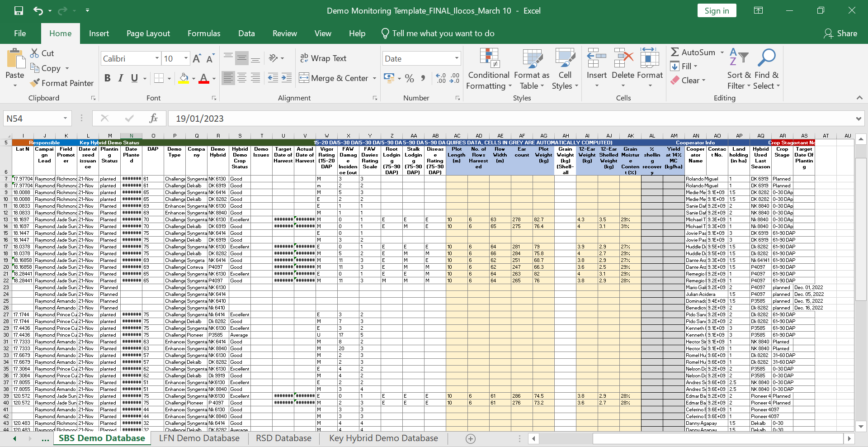Switch to the Page Layout tab
Image resolution: width=868 pixels, height=447 pixels.
click(148, 33)
